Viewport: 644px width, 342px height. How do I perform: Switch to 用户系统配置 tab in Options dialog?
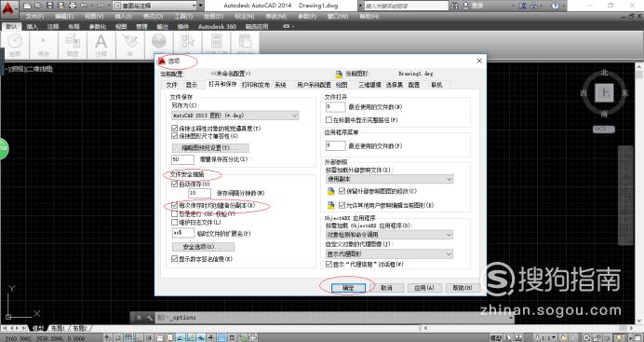click(x=314, y=85)
